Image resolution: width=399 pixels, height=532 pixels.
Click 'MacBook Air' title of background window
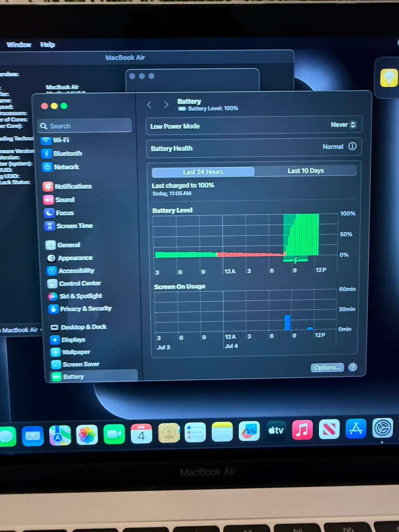125,58
